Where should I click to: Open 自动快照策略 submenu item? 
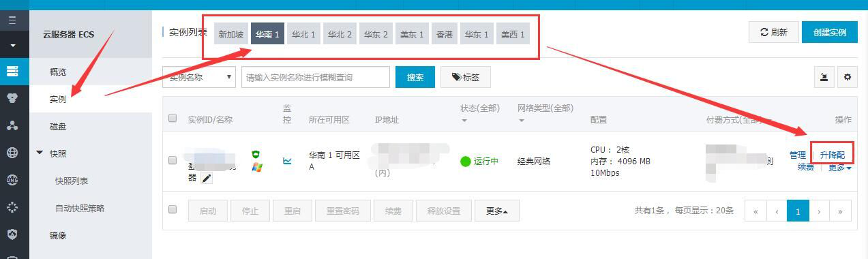pyautogui.click(x=80, y=208)
